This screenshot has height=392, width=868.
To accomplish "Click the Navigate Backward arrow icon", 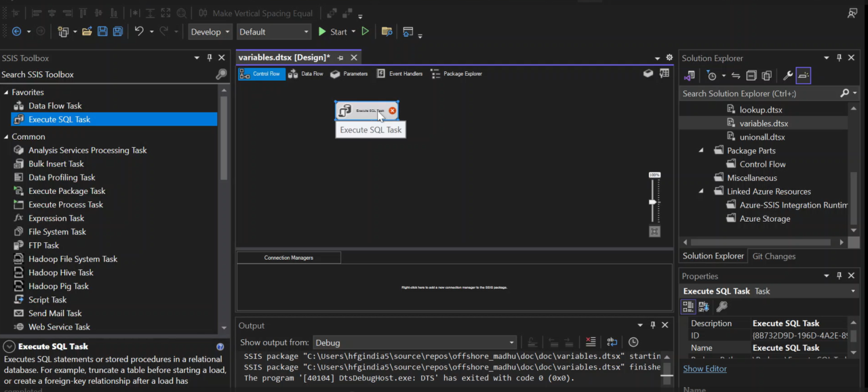I will click(x=17, y=32).
